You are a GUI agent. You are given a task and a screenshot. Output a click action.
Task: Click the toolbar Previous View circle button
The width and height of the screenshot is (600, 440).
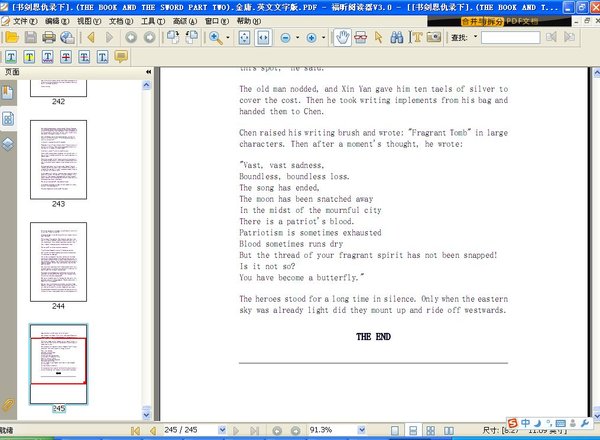pos(131,37)
